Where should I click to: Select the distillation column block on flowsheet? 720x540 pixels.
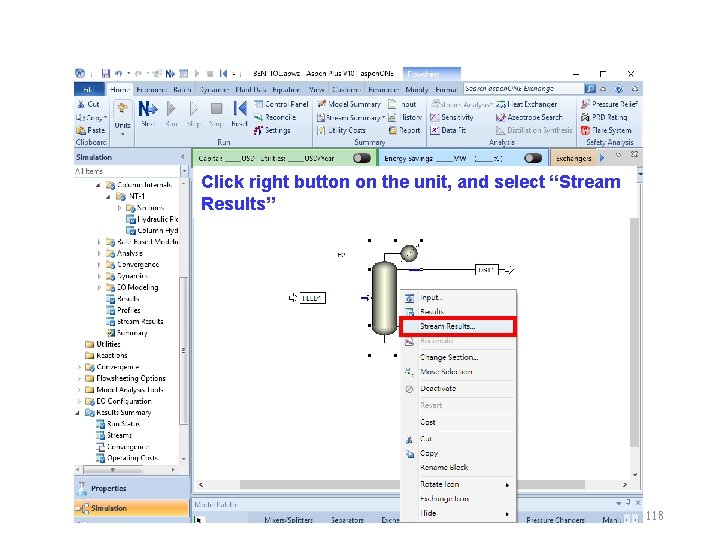(x=384, y=298)
